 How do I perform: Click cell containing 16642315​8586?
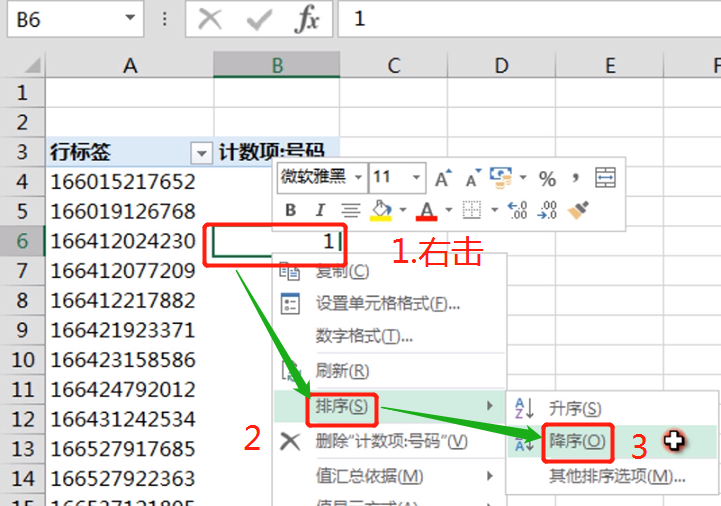(x=130, y=360)
